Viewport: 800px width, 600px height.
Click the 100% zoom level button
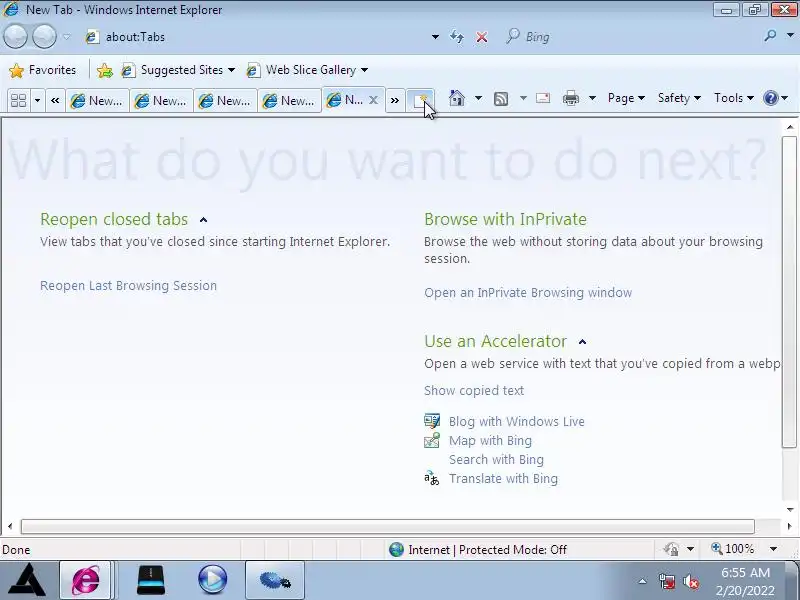[x=732, y=549]
